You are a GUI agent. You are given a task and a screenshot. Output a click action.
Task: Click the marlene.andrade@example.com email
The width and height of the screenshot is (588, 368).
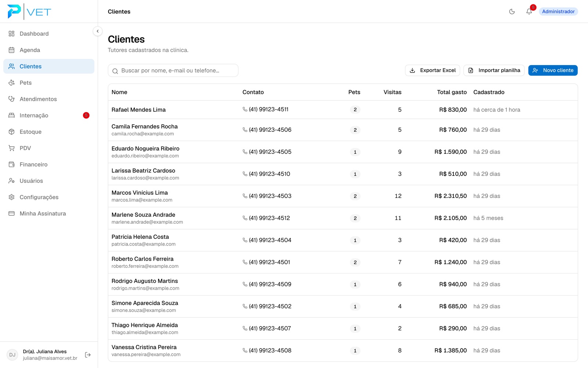147,222
